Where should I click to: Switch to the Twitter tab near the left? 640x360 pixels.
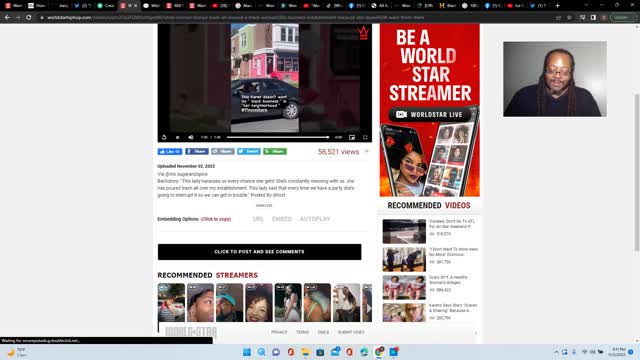click(x=83, y=6)
